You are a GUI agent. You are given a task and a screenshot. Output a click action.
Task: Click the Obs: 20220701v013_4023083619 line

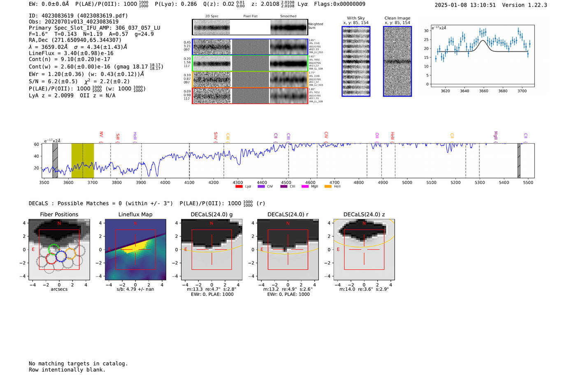tap(74, 22)
